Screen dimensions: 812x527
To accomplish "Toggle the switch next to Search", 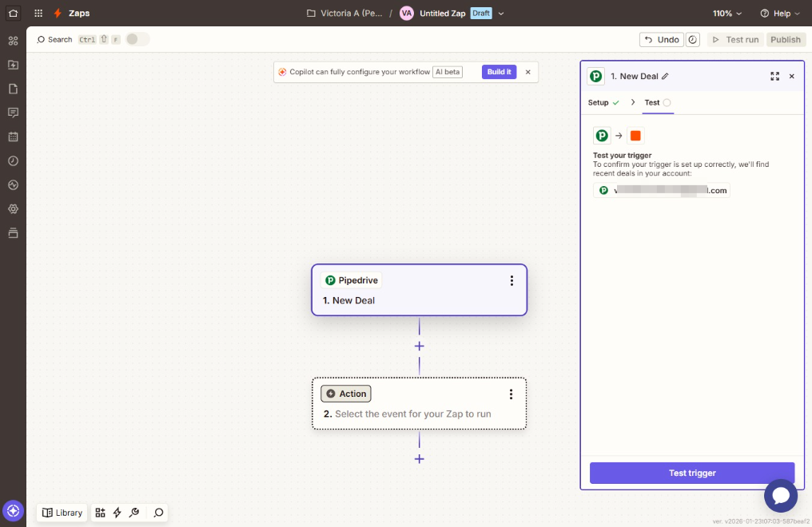I will click(x=137, y=39).
